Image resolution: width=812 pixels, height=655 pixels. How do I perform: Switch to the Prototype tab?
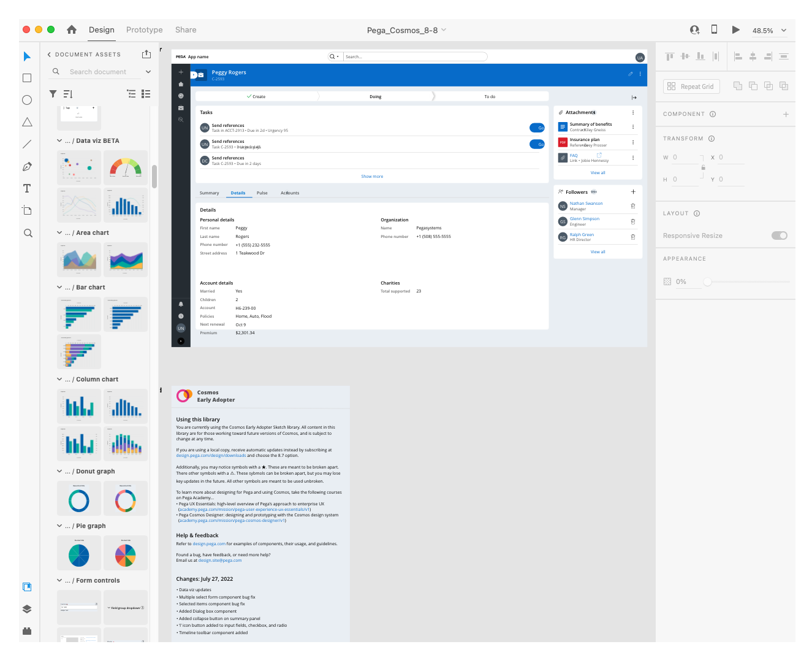click(144, 29)
